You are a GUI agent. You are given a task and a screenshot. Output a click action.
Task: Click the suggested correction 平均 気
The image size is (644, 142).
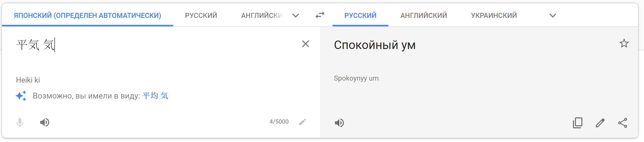coord(155,96)
